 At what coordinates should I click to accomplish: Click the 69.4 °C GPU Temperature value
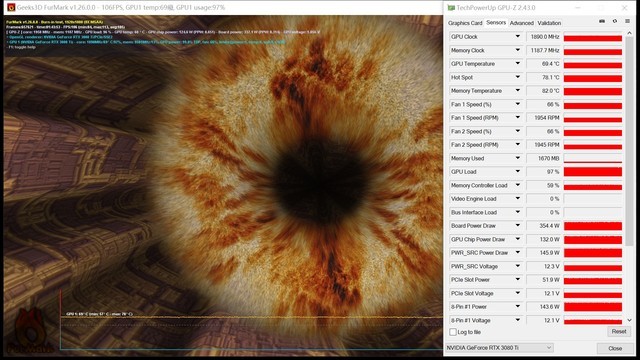click(x=550, y=64)
